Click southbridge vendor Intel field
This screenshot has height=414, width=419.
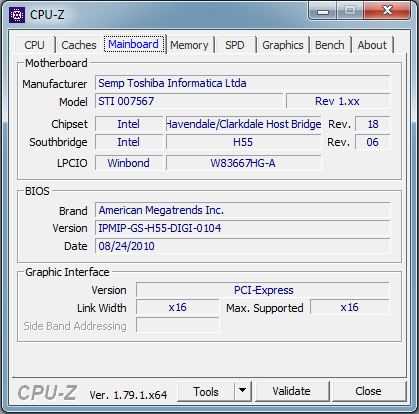click(129, 142)
